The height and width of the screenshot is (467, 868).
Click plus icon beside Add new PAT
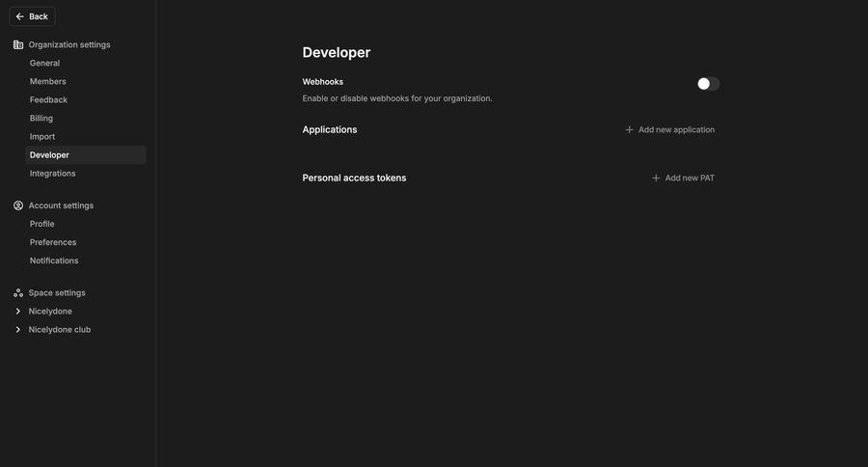point(656,178)
